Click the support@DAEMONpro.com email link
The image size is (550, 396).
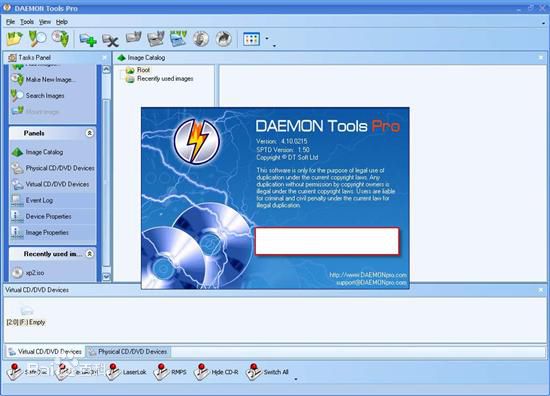pyautogui.click(x=371, y=282)
